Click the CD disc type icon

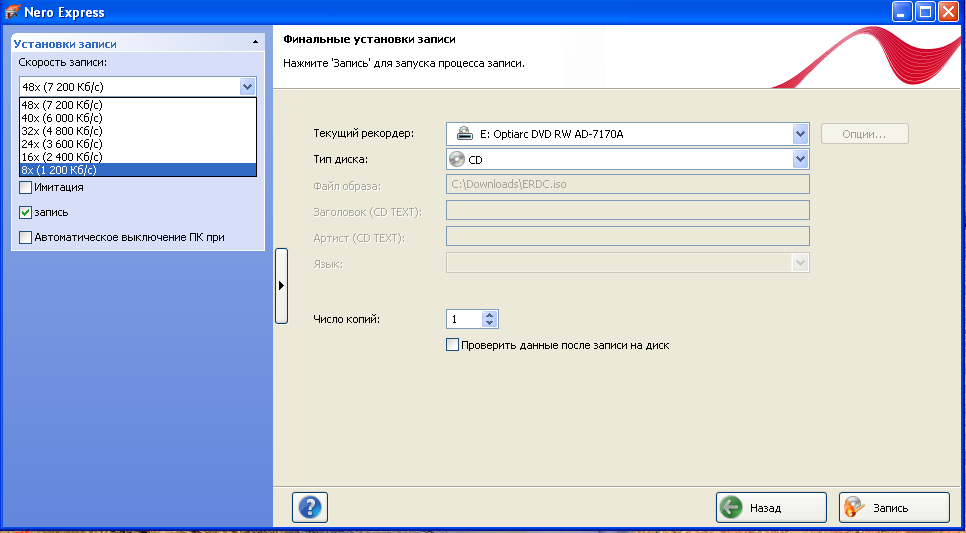[x=457, y=160]
